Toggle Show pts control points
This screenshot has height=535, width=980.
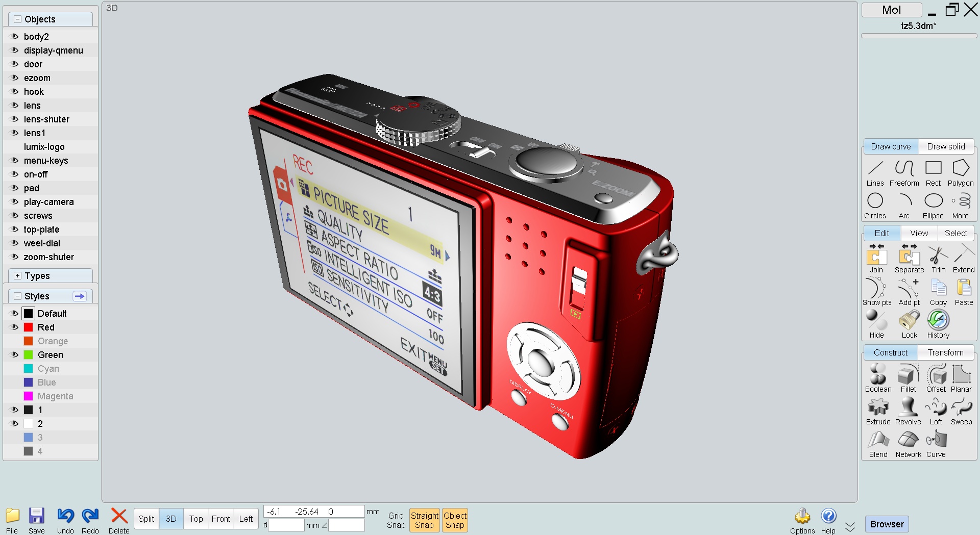pos(877,291)
